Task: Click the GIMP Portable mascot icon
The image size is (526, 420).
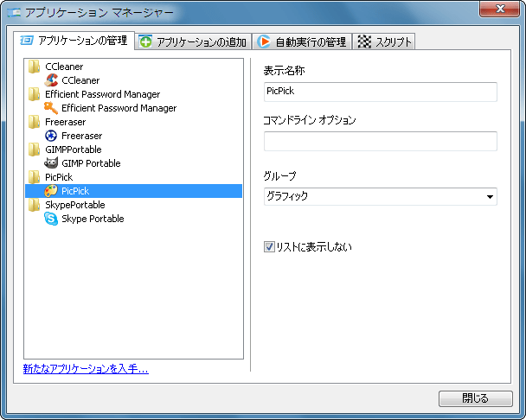Action: click(x=51, y=163)
